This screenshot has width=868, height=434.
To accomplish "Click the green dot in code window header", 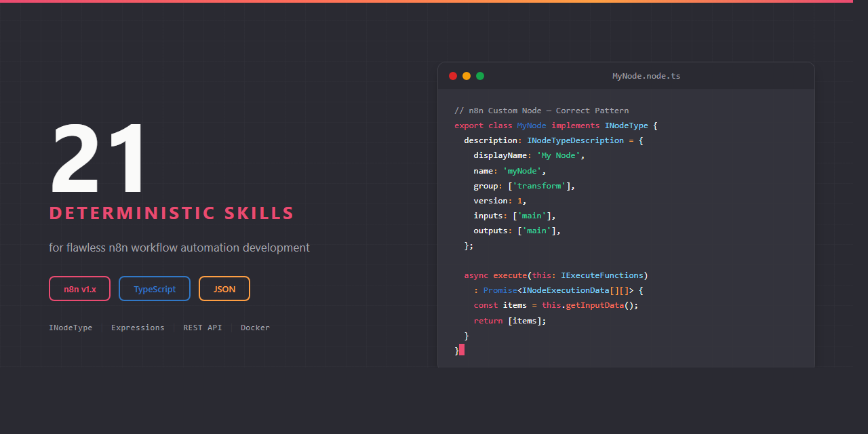I will [x=480, y=76].
